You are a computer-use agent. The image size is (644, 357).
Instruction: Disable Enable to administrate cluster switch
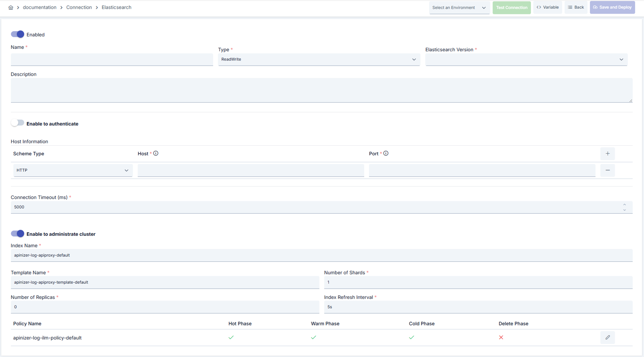point(17,234)
